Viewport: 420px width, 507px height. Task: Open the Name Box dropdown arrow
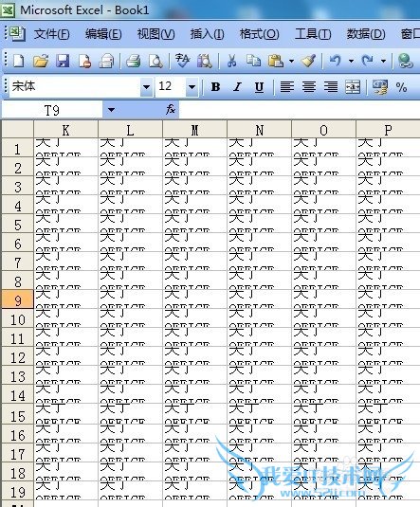111,110
